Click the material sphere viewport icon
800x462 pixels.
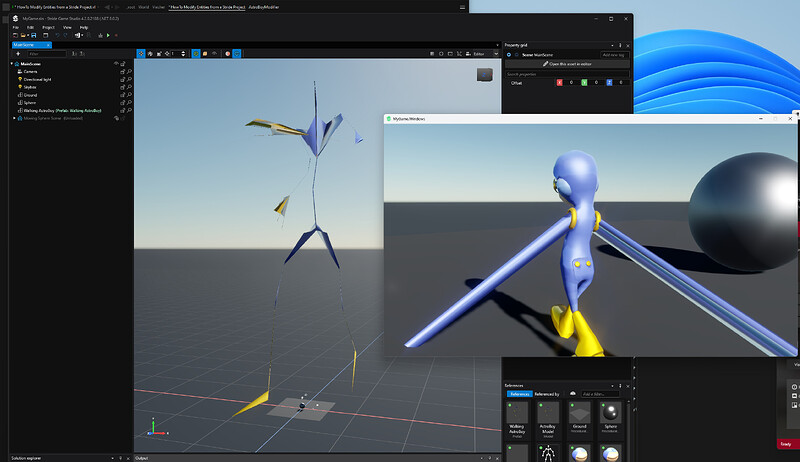[x=228, y=54]
